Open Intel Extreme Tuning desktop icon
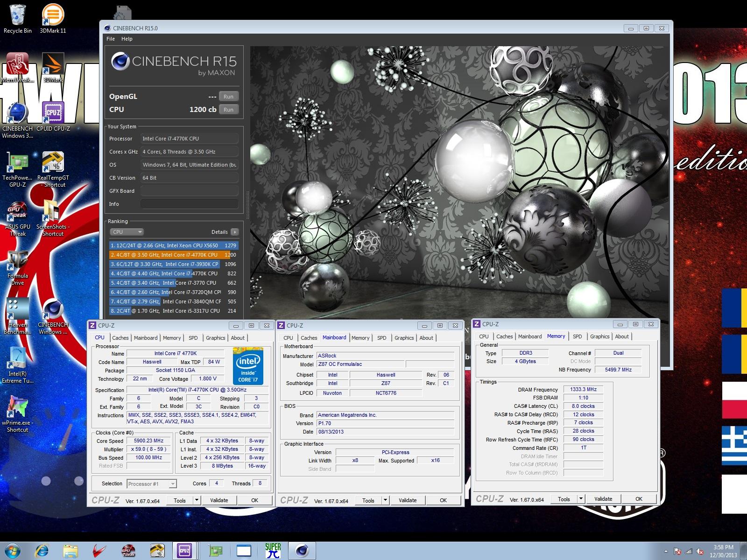This screenshot has width=747, height=560. pos(18,365)
